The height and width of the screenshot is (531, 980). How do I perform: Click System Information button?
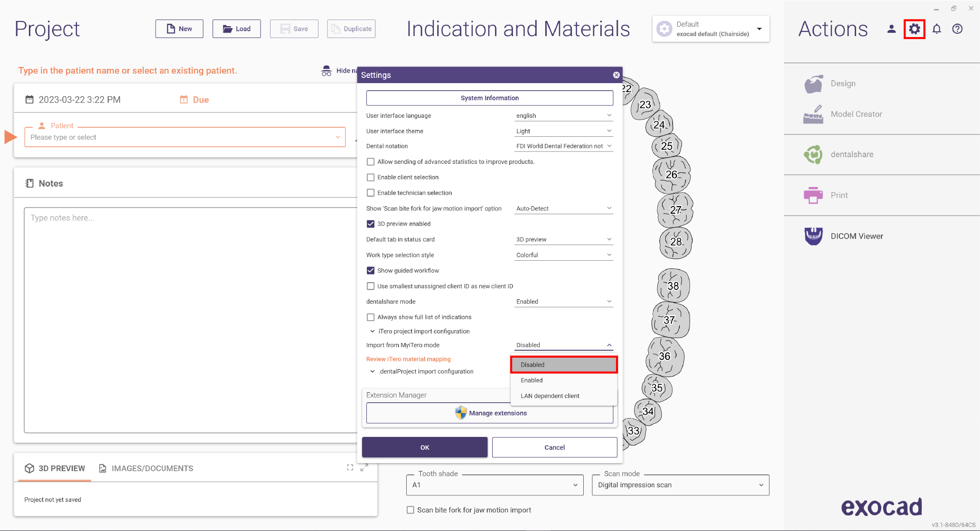pyautogui.click(x=490, y=98)
